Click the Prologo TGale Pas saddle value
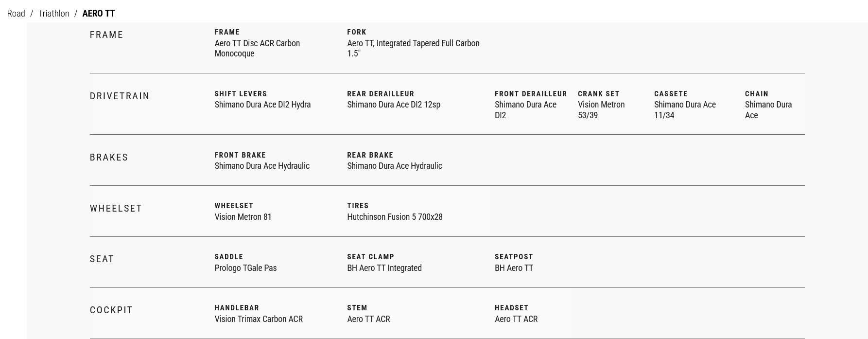Screen dimensions: 868x339 coord(245,268)
